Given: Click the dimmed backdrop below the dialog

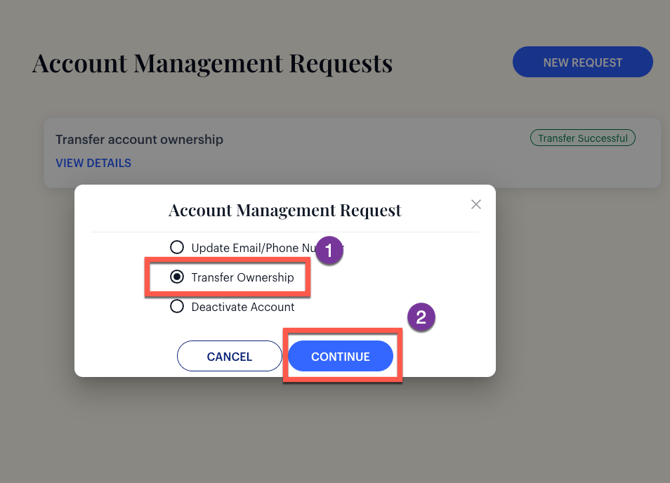Looking at the screenshot, I should click(x=335, y=430).
